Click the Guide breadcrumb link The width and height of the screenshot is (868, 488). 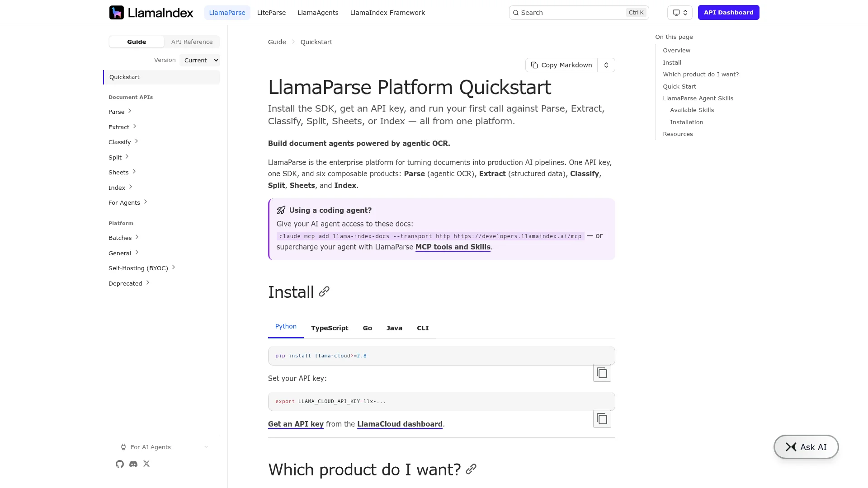(277, 42)
